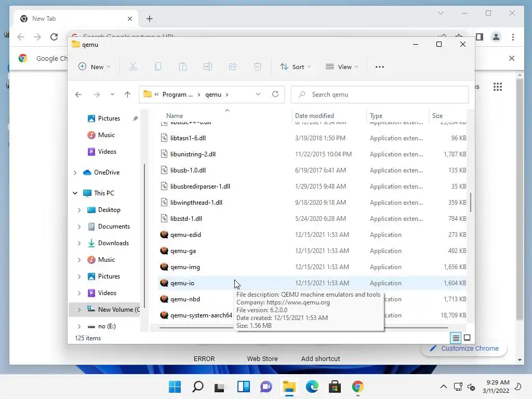Sort by Date modified column header
Image resolution: width=532 pixels, height=399 pixels.
click(314, 116)
